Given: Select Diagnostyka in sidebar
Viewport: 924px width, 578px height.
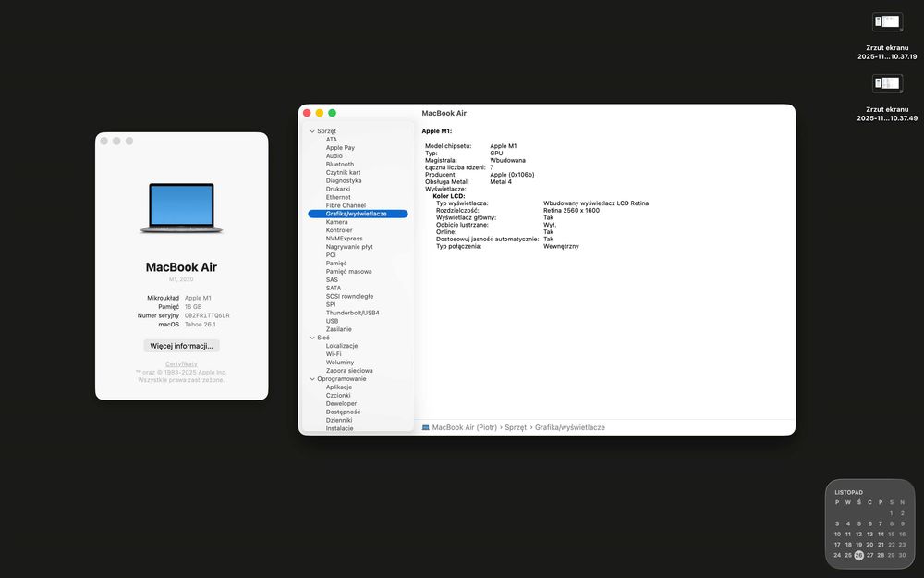Looking at the screenshot, I should tap(344, 181).
